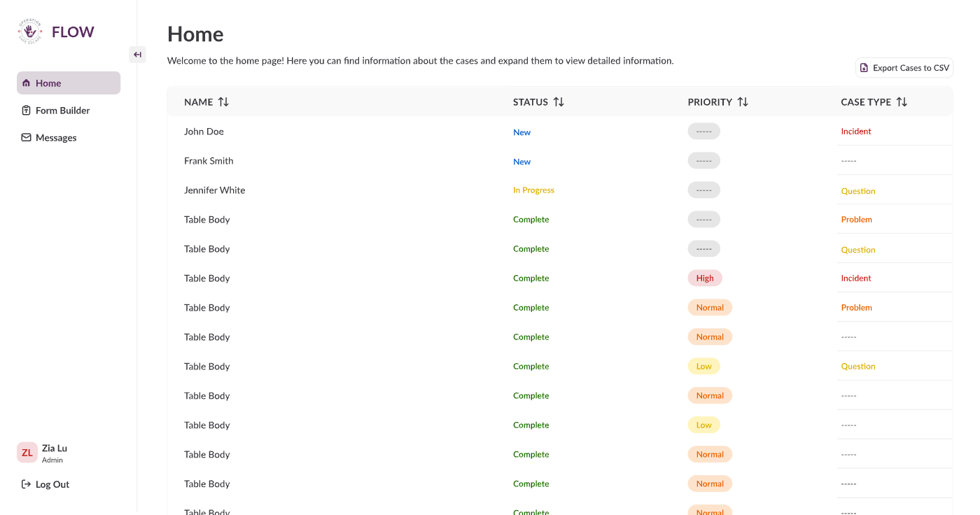Click the NAME column header

[198, 102]
